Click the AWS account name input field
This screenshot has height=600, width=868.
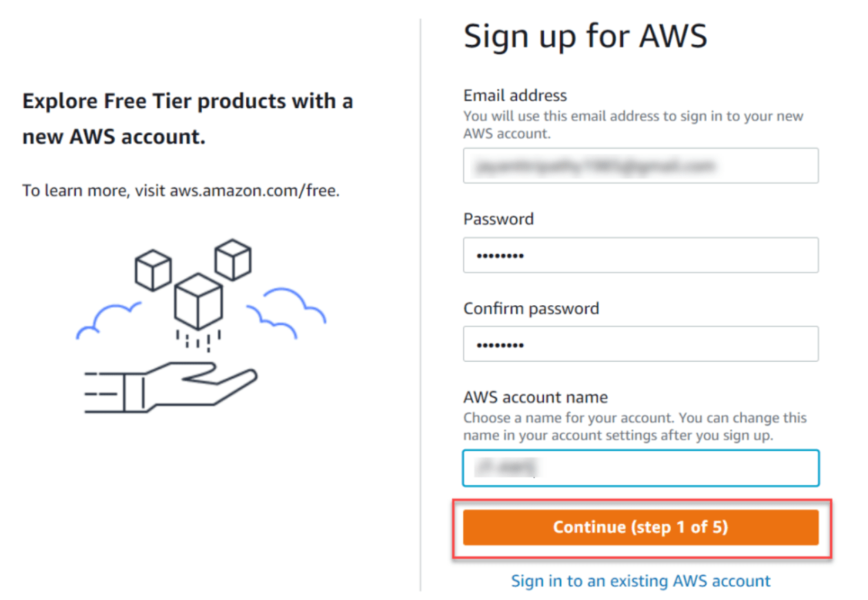point(640,467)
